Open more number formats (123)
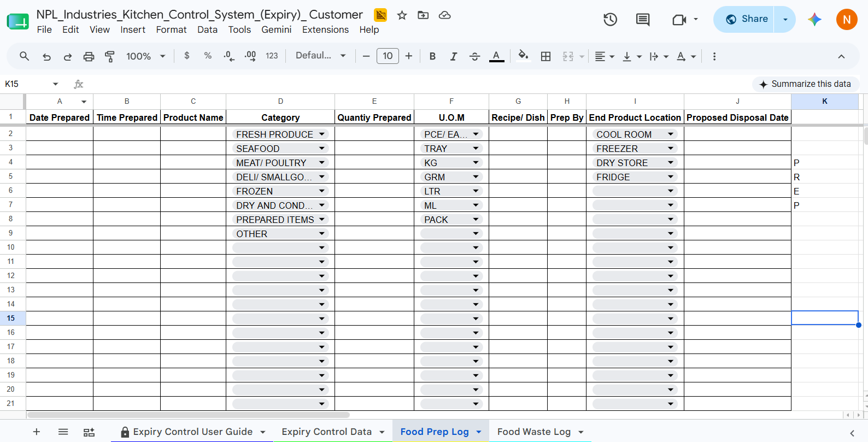 click(272, 56)
